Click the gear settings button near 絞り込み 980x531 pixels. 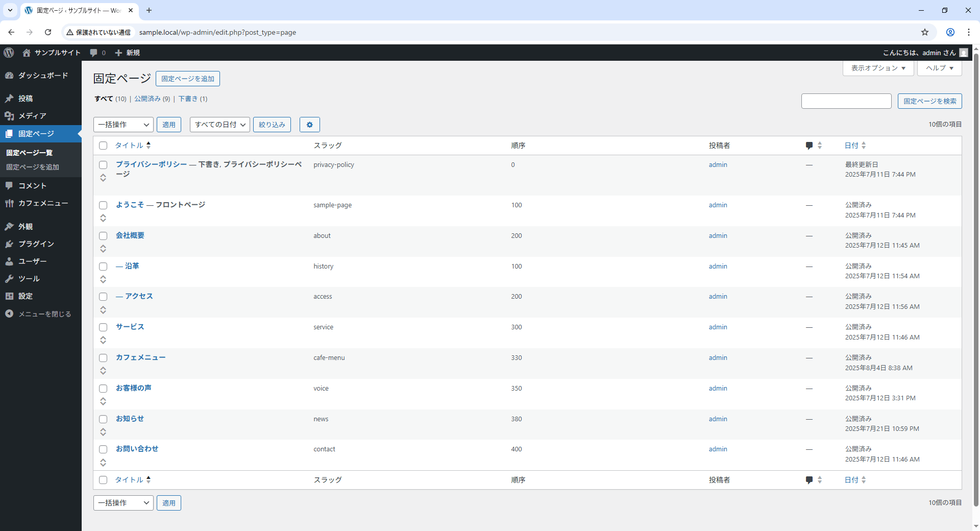(x=309, y=125)
